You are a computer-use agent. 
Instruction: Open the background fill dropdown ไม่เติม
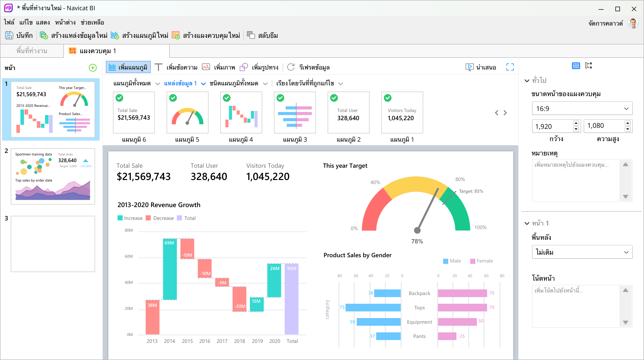pyautogui.click(x=582, y=252)
